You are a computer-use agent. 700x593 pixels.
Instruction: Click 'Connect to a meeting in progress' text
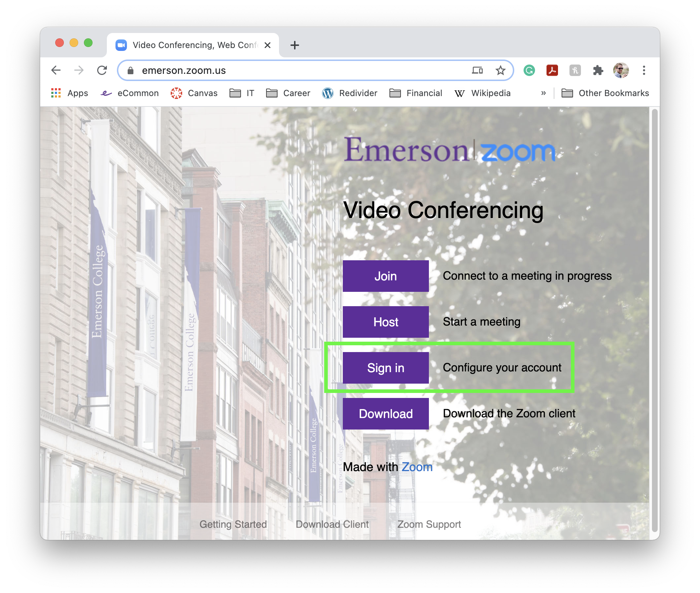[x=527, y=276]
